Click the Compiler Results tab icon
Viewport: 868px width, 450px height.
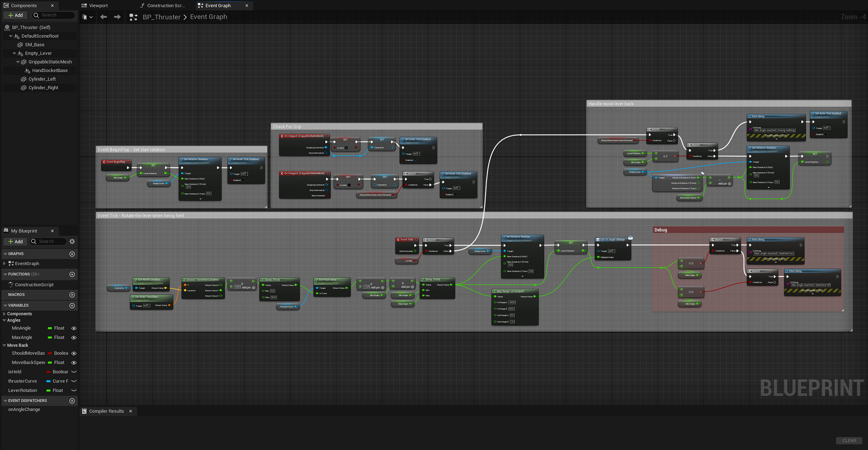84,411
